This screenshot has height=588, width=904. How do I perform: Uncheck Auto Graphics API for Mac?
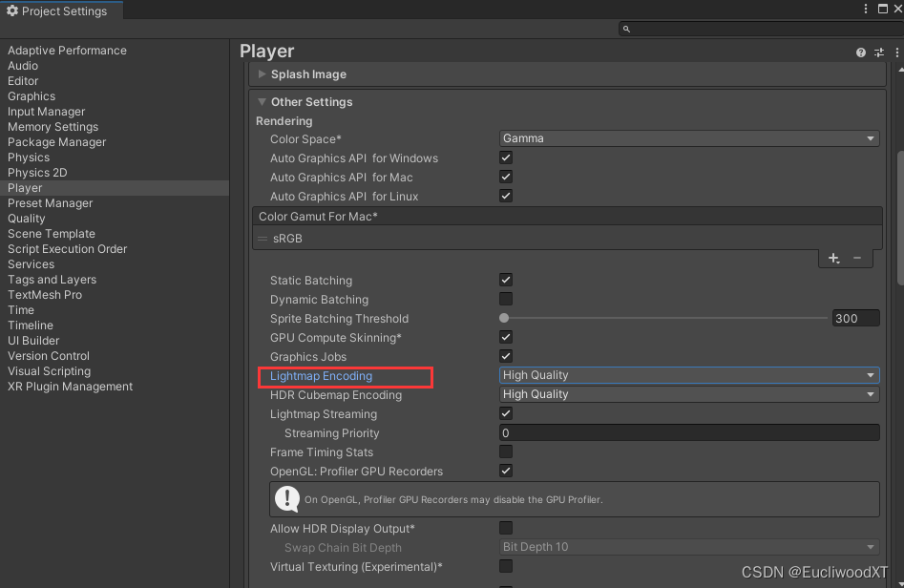[506, 177]
